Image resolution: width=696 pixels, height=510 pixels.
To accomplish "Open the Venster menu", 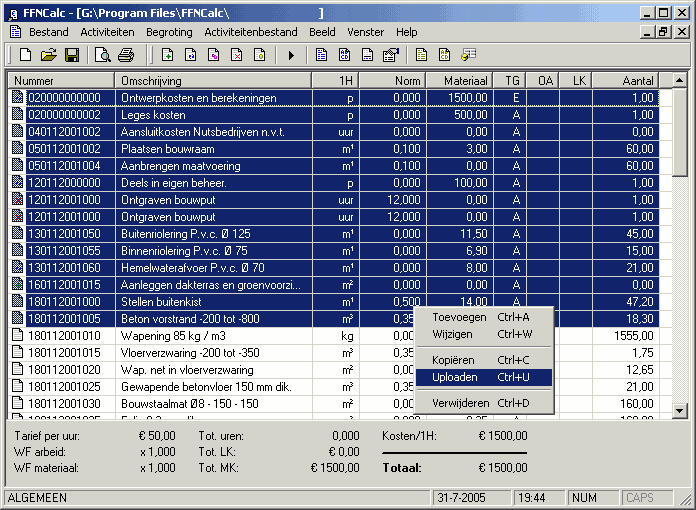I will [x=366, y=32].
